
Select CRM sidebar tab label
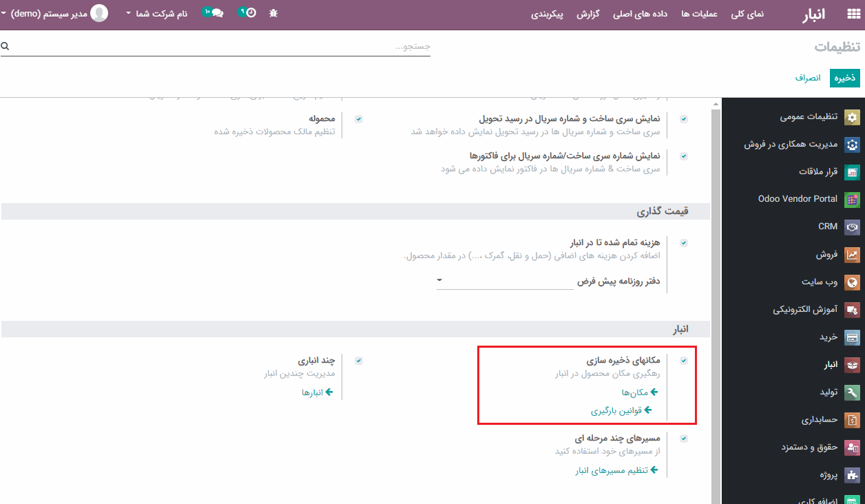tap(828, 227)
